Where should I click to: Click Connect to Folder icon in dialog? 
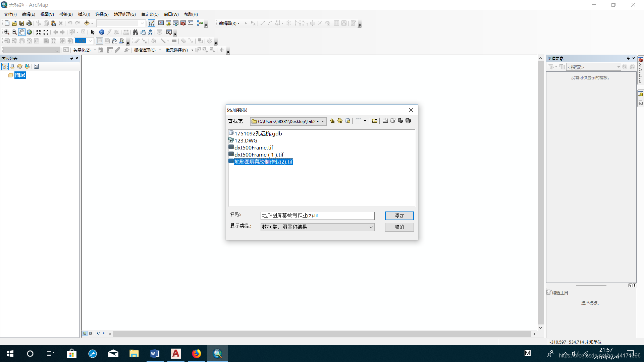coord(375,121)
